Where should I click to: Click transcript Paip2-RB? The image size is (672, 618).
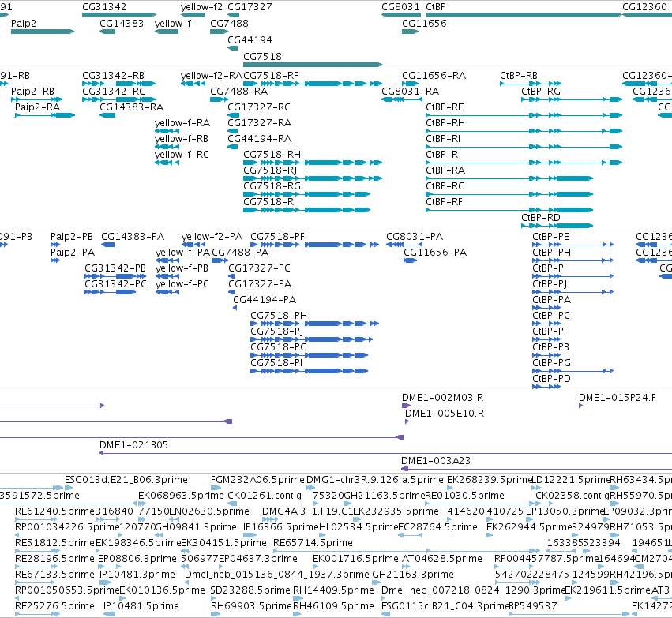point(32,92)
